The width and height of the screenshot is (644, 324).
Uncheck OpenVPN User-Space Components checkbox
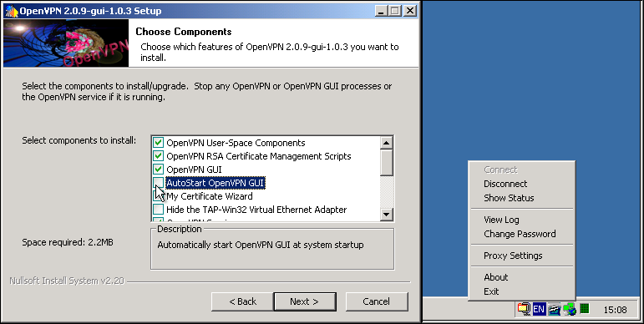tap(158, 143)
